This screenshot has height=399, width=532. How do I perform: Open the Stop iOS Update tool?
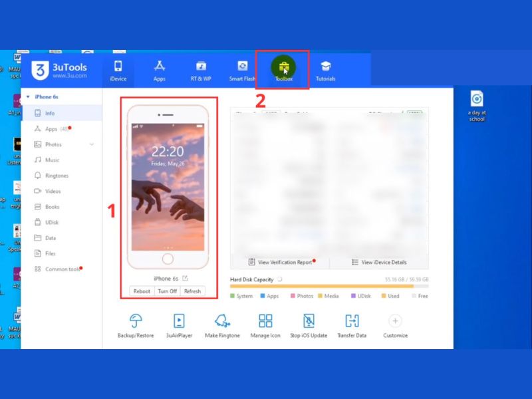pos(309,325)
